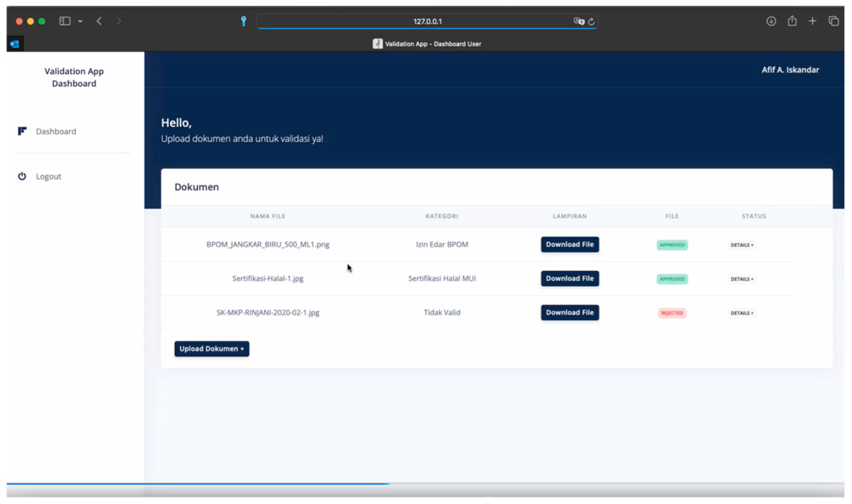The width and height of the screenshot is (852, 504).
Task: Click Upload Dokumen + button
Action: [212, 349]
